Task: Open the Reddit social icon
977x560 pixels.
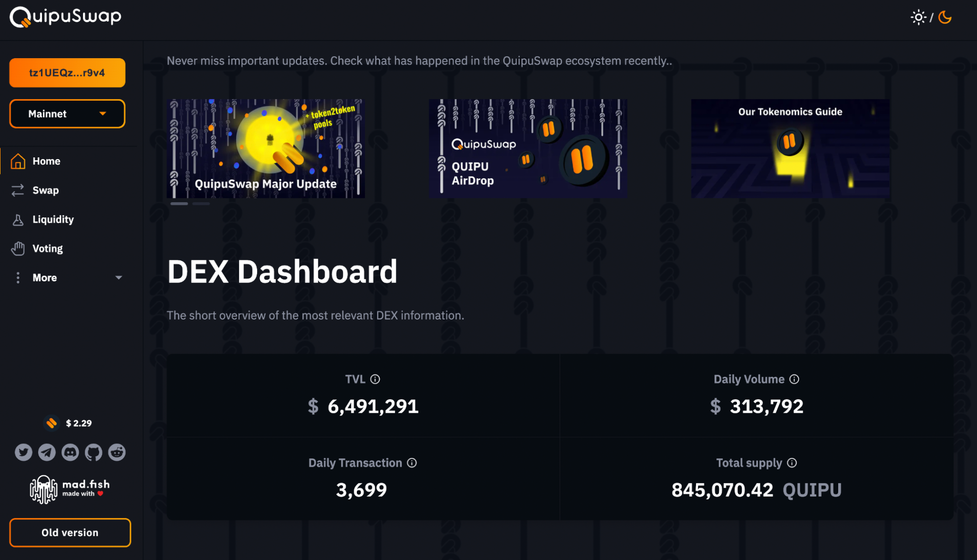Action: point(117,452)
